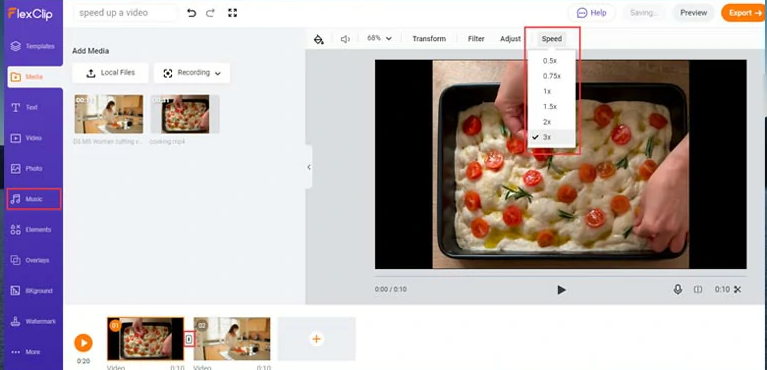The height and width of the screenshot is (370, 767).
Task: Expand the 68% zoom dropdown
Action: point(380,38)
